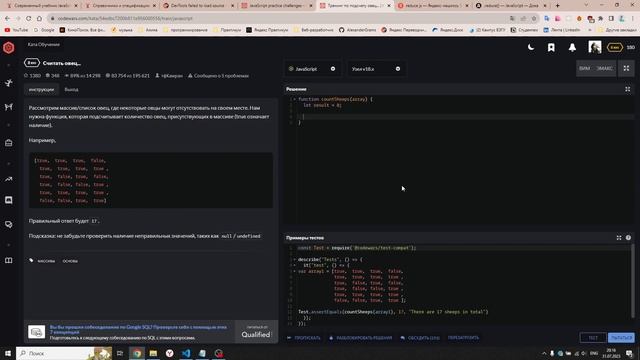
Task: Open the bookmark icon in header
Action: [551, 48]
